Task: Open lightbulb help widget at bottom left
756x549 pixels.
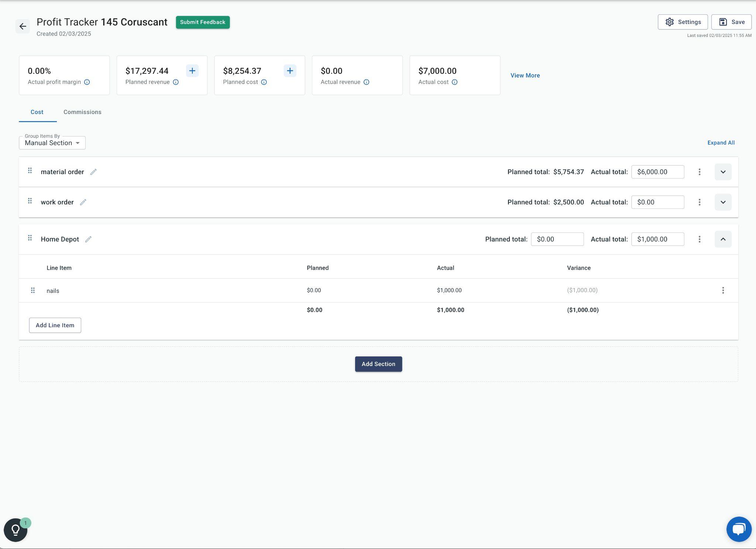Action: click(x=16, y=530)
